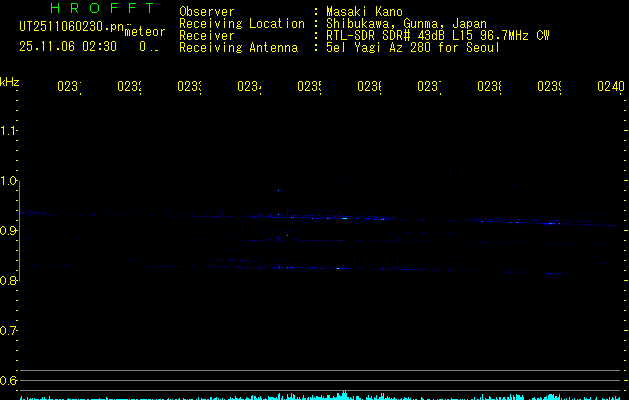
Task: Click the Receiving Location label
Action: tap(242, 24)
